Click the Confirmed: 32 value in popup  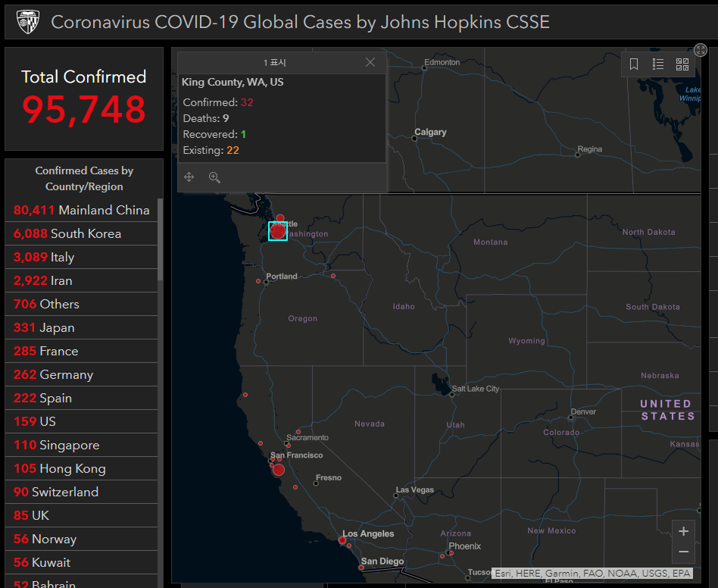[247, 102]
